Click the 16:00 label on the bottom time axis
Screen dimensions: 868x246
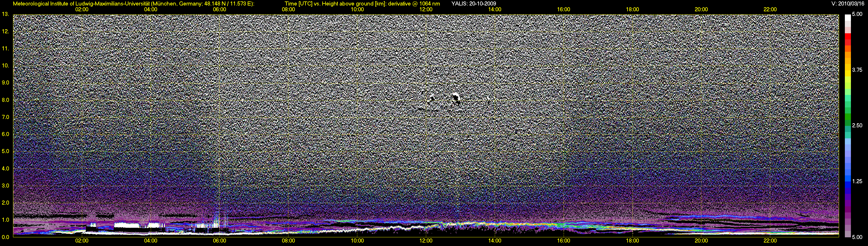tap(564, 241)
